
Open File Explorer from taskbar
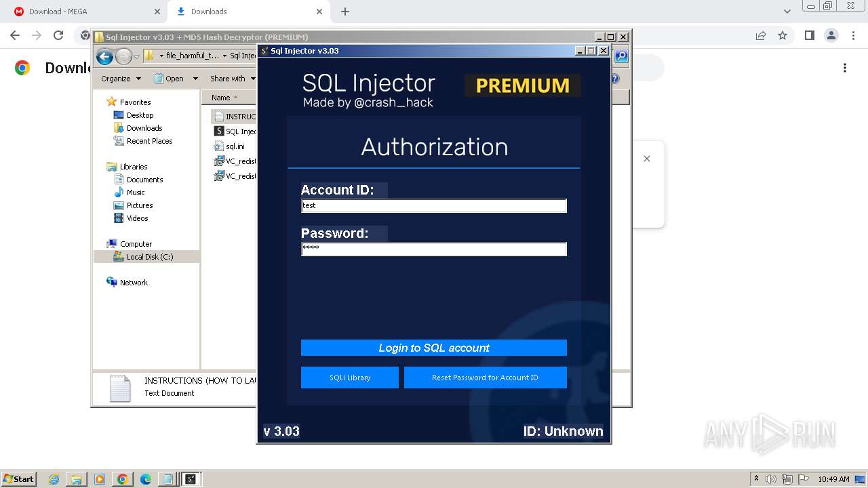click(77, 479)
